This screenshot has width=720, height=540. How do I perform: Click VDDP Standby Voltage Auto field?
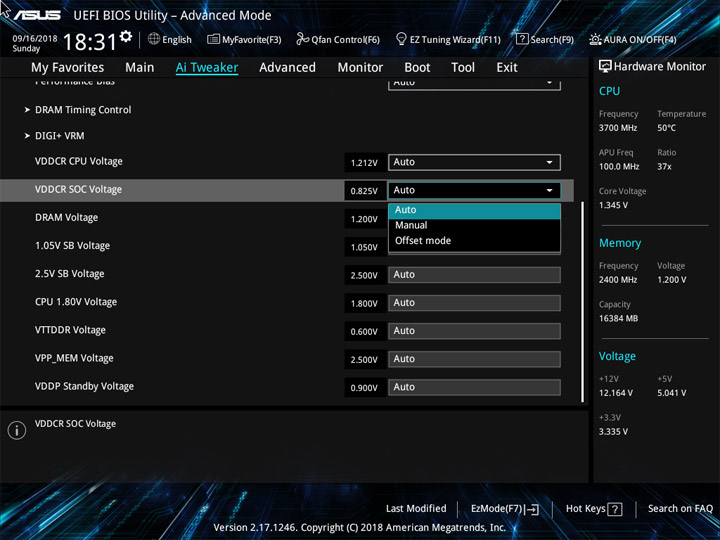click(x=474, y=387)
